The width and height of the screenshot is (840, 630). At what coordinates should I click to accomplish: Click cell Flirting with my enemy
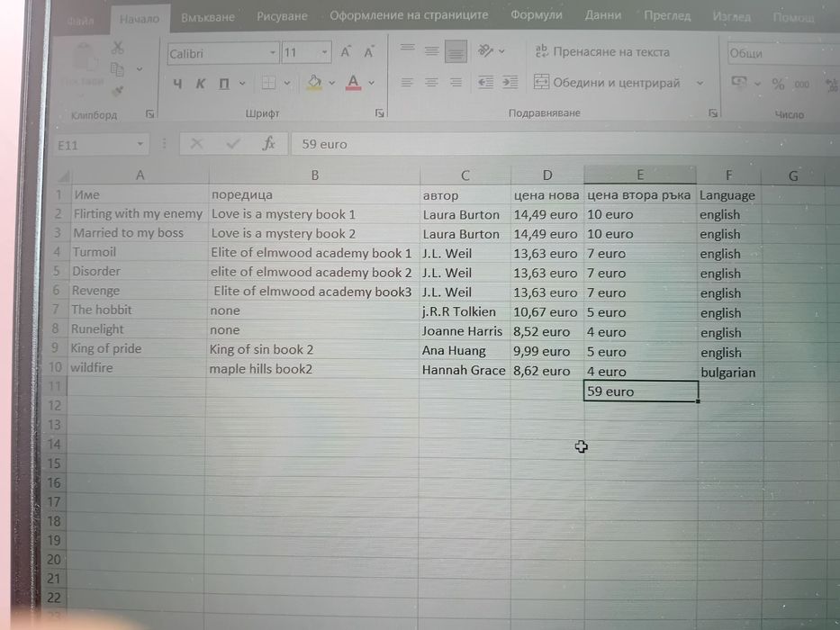tap(138, 214)
